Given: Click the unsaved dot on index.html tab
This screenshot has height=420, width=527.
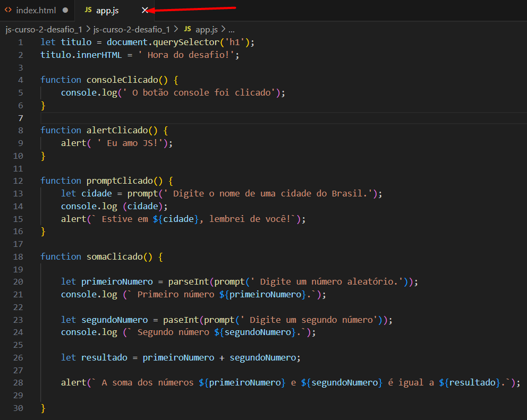Looking at the screenshot, I should [x=65, y=11].
